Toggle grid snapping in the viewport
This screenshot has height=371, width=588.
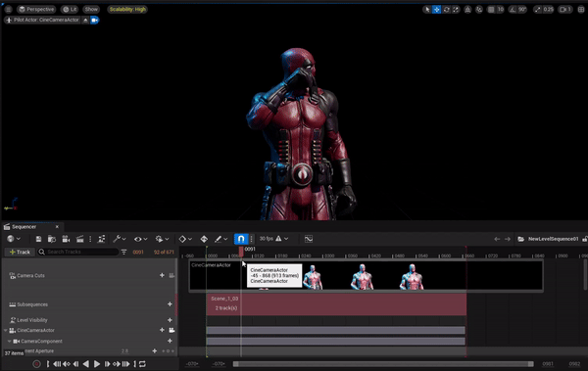(491, 10)
